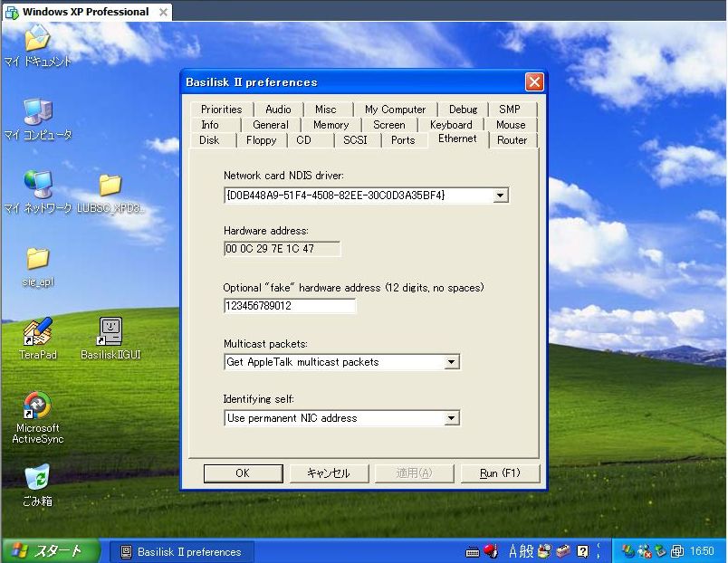Viewport: 728px width, 563px height.
Task: Go to the Router tab
Action: [x=512, y=140]
